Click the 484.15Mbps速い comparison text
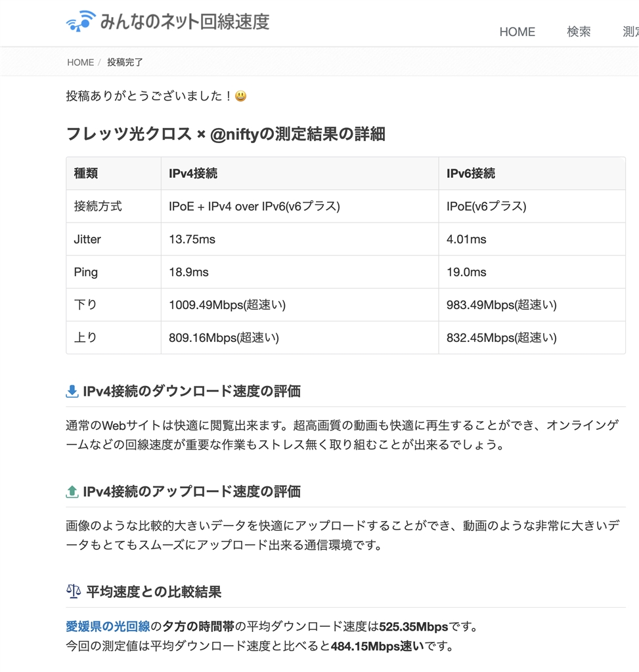This screenshot has width=639, height=672. pyautogui.click(x=378, y=646)
